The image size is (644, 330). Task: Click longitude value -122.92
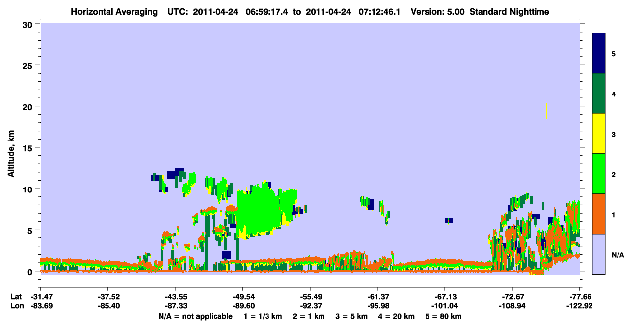click(580, 306)
